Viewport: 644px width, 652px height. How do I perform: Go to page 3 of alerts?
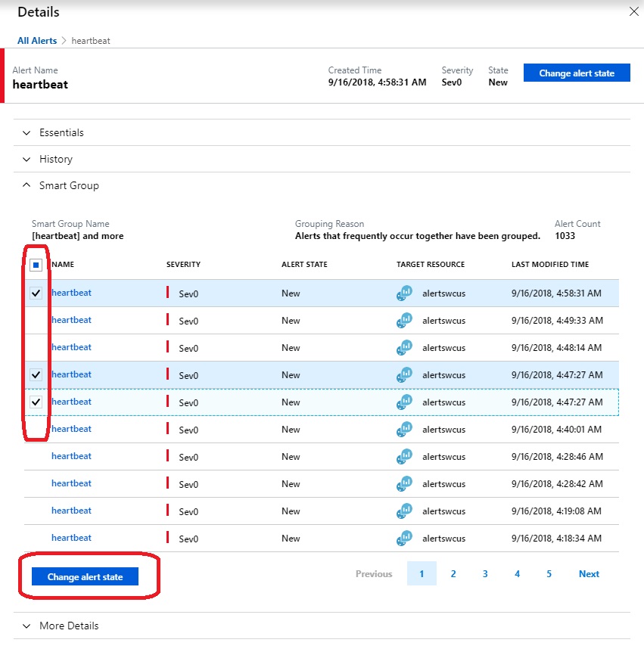(485, 574)
